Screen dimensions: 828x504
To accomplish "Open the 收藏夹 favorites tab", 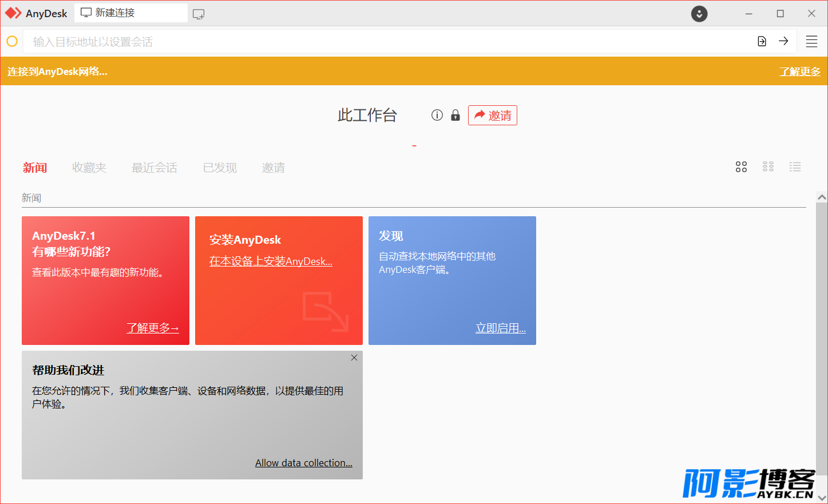I will [x=89, y=168].
